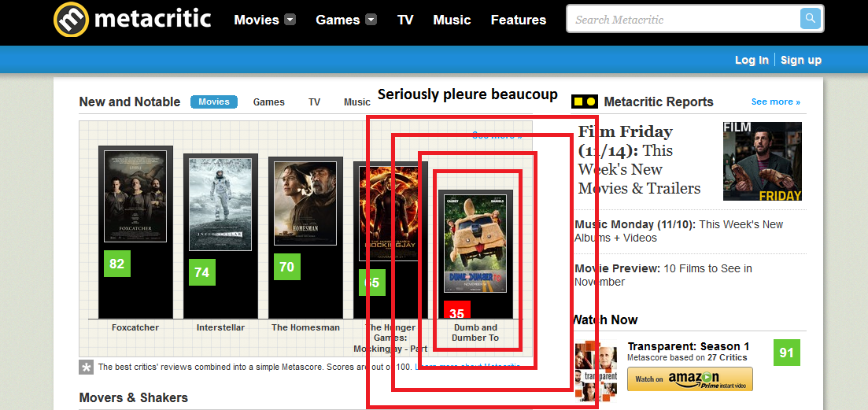868x410 pixels.
Task: Open the Film Friday headline article
Action: point(639,160)
